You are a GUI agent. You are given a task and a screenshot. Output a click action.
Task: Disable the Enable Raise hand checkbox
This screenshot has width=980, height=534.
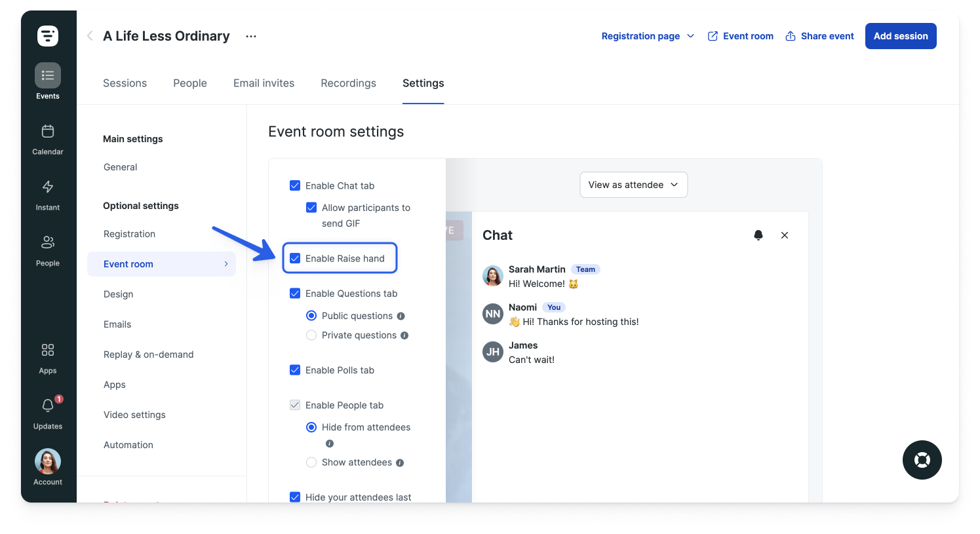point(295,258)
